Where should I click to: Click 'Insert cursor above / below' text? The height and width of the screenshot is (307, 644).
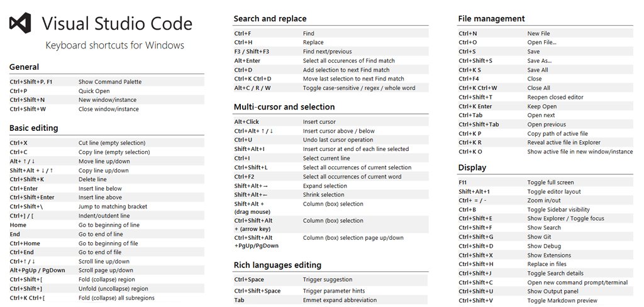[x=339, y=131]
